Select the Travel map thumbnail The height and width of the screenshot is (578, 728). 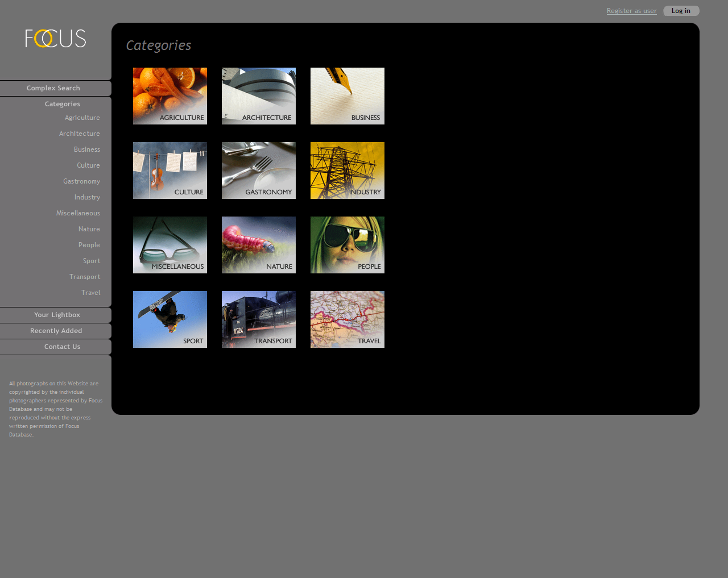click(x=347, y=319)
